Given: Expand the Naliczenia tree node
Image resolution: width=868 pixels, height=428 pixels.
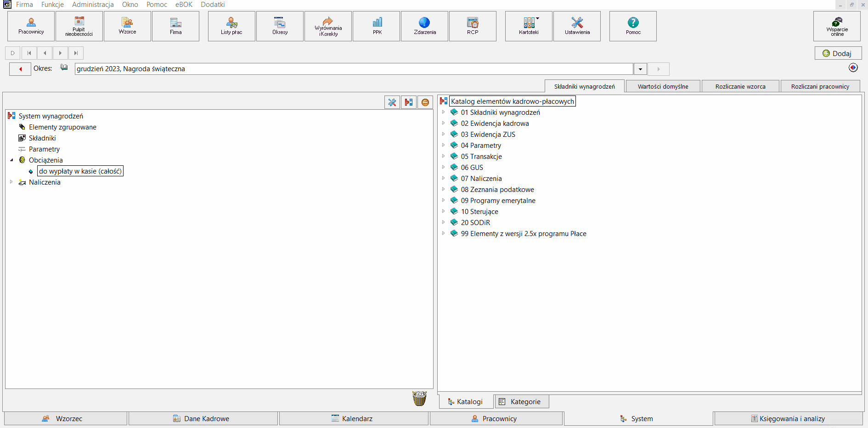Looking at the screenshot, I should click(11, 182).
